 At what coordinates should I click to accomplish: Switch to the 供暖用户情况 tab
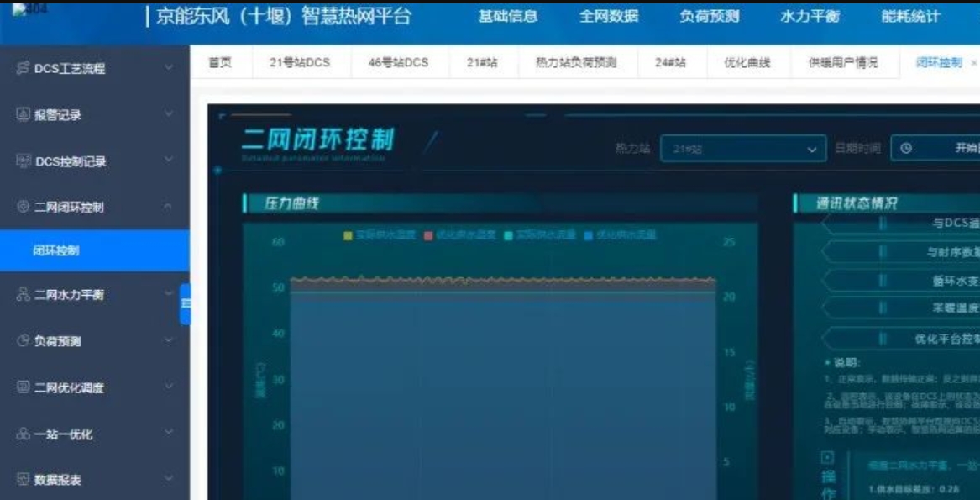click(x=842, y=62)
